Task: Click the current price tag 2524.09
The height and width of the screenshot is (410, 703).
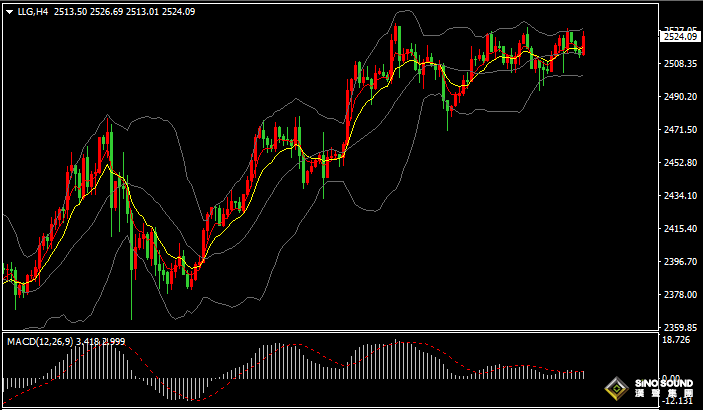Action: coord(680,37)
